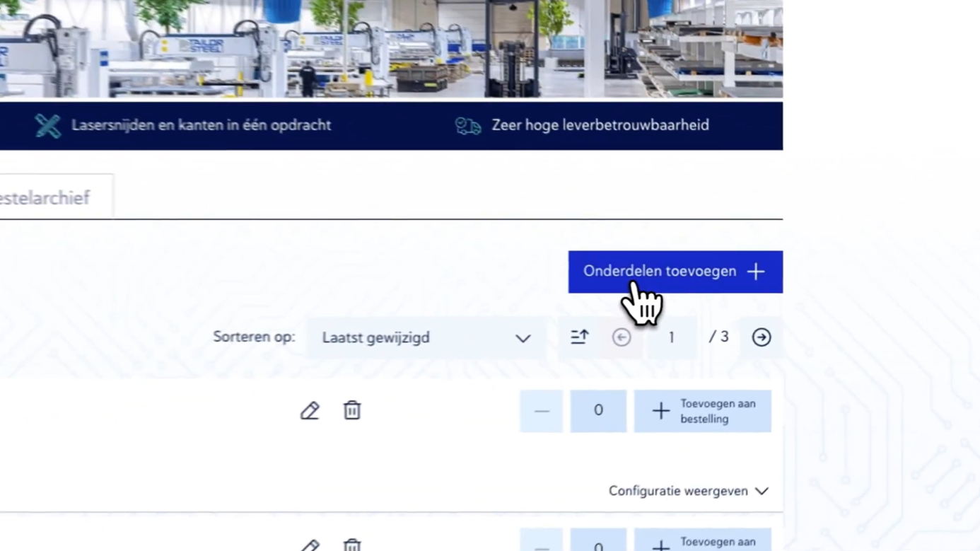Toggle the sort order direction icon
Image resolution: width=980 pixels, height=551 pixels.
(x=579, y=337)
